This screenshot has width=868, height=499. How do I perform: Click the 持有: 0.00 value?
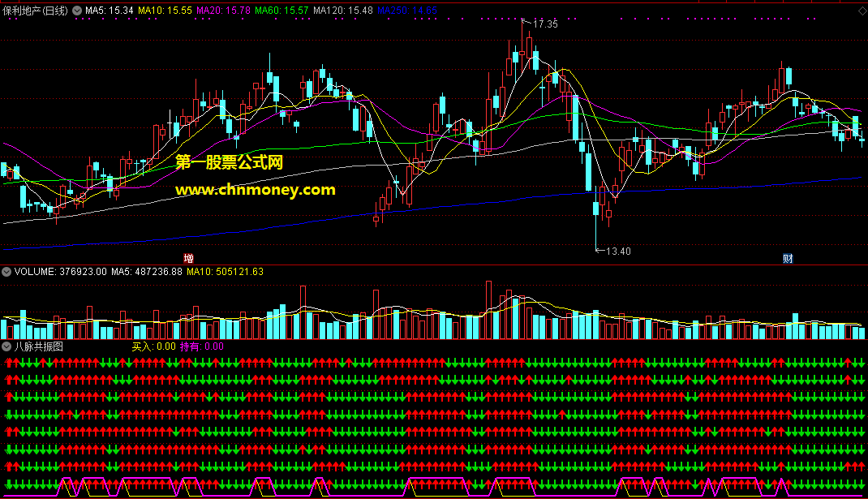coord(201,346)
